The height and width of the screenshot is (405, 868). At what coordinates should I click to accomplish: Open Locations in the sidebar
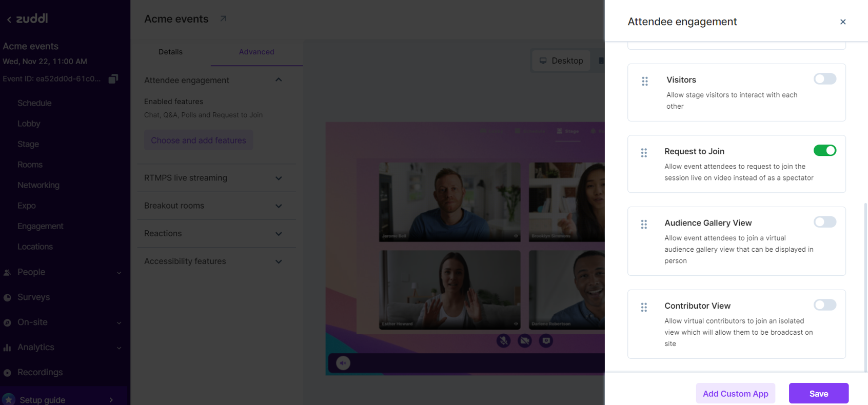coord(35,247)
